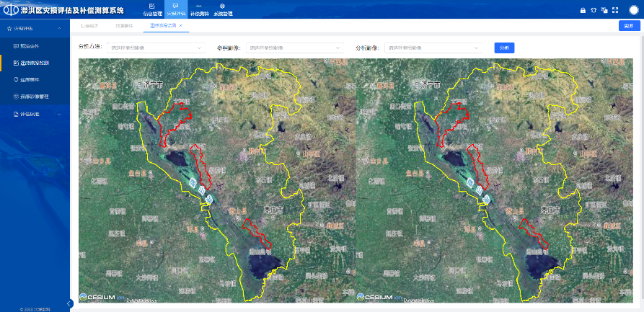Open the user avatar menu
The width and height of the screenshot is (644, 312).
pyautogui.click(x=633, y=10)
